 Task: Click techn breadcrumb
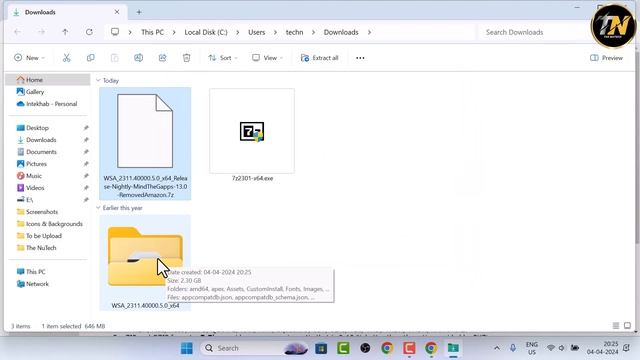click(x=294, y=32)
